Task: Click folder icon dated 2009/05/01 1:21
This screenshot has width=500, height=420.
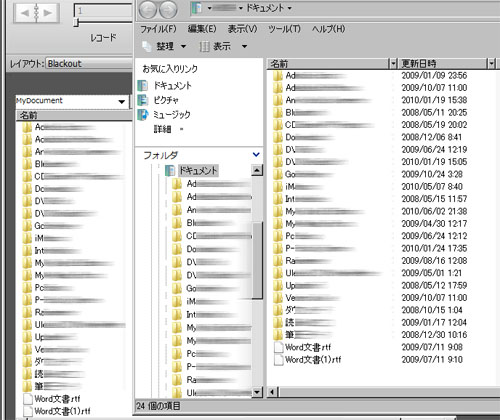Action: [x=278, y=273]
